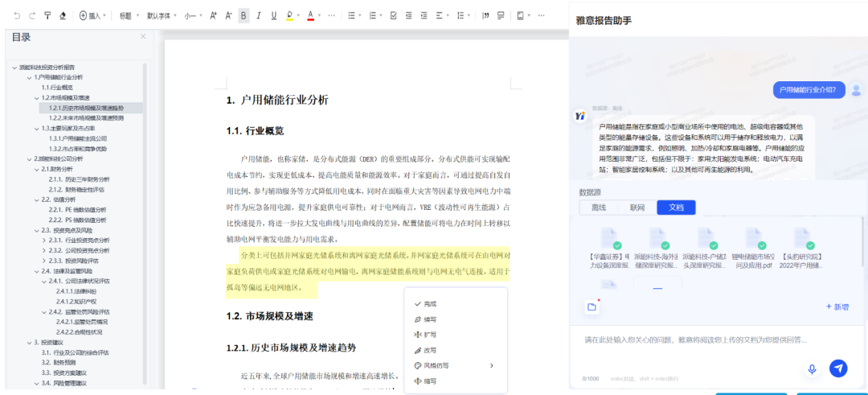Increase paragraph indent
This screenshot has width=868, height=395.
(424, 15)
